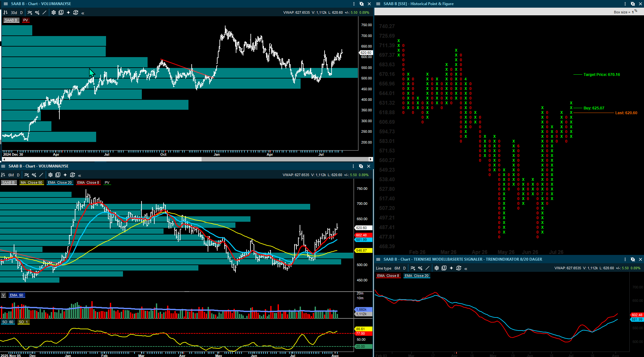Viewport: 644px width, 357px height.
Task: Add a study in the 30d chart toolbar
Action: (30, 12)
